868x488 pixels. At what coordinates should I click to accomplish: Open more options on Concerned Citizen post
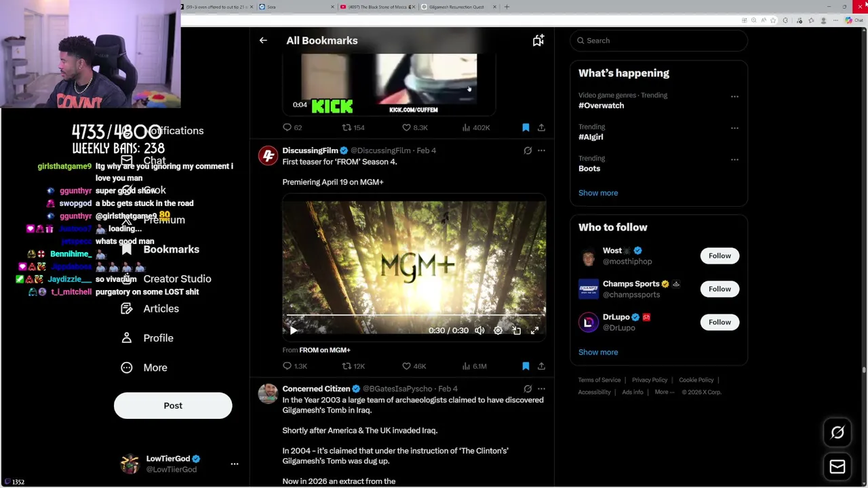(x=541, y=389)
